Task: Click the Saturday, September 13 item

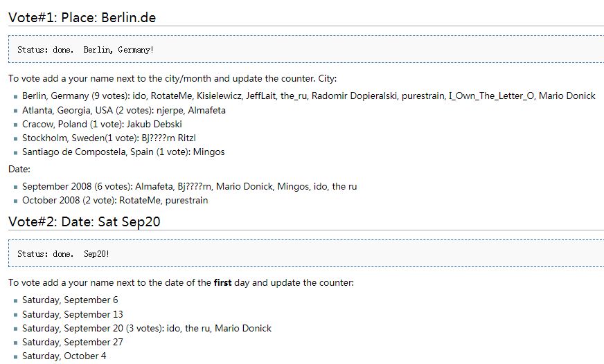Action: point(73,314)
